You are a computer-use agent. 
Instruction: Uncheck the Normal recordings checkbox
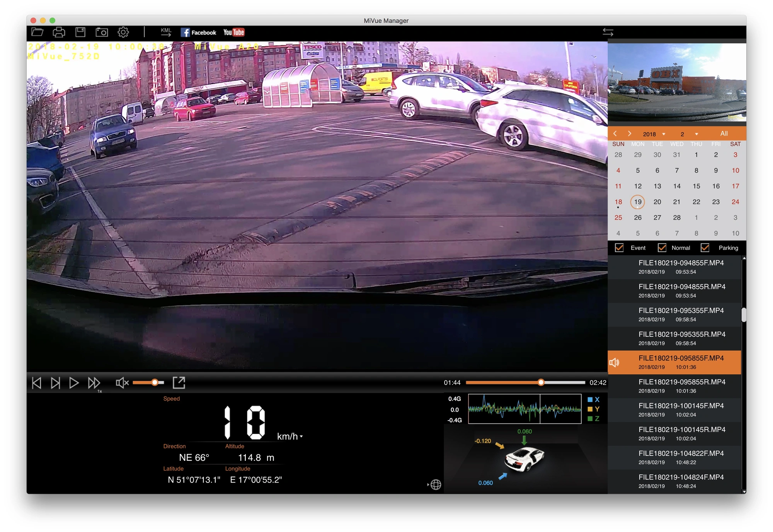(x=662, y=247)
